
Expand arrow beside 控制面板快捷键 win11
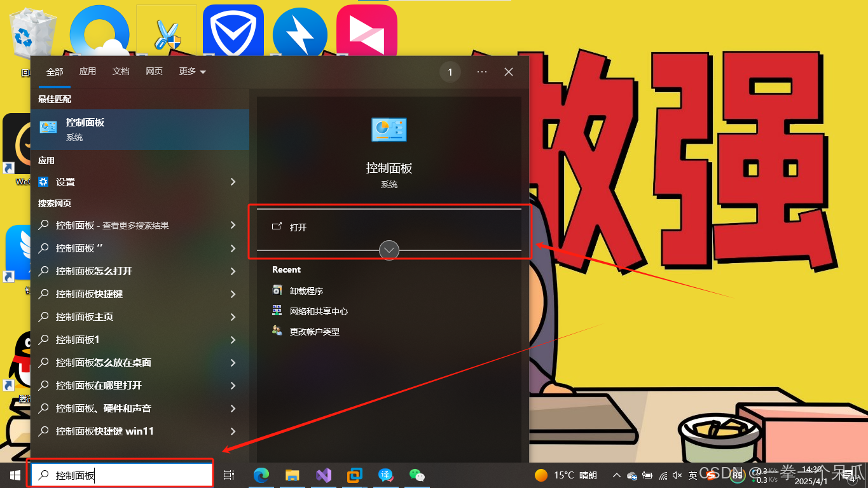point(233,431)
